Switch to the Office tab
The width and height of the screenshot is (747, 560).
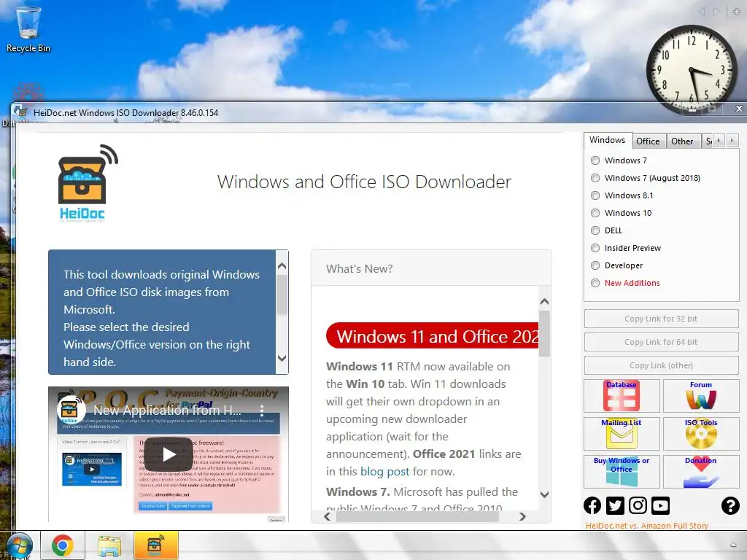point(648,141)
